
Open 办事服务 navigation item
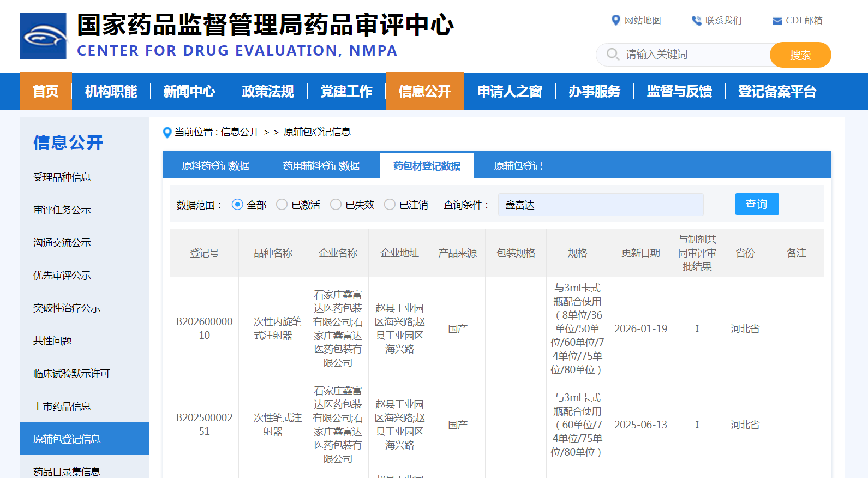pos(595,91)
